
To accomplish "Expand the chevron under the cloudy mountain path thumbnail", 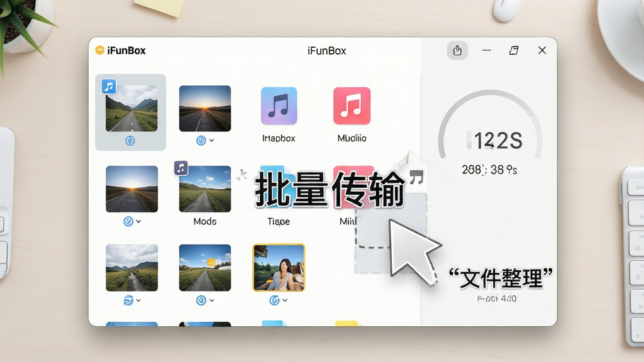I will coord(138,300).
